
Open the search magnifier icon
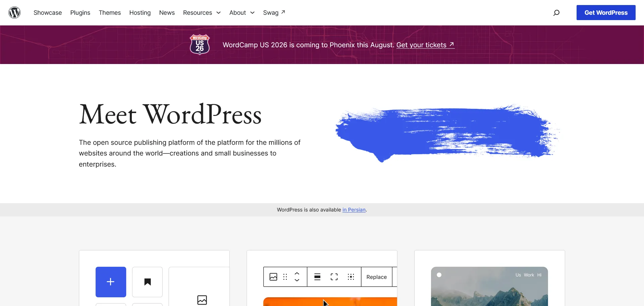tap(556, 13)
